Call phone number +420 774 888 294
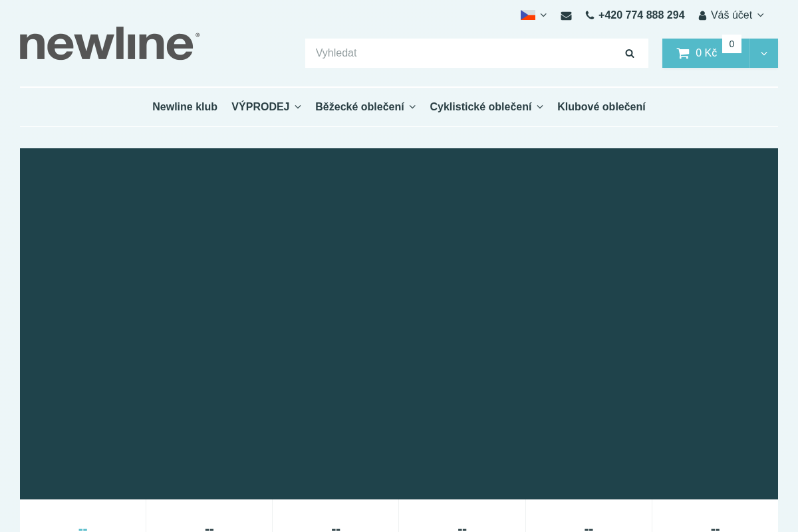The width and height of the screenshot is (798, 532). (x=641, y=15)
